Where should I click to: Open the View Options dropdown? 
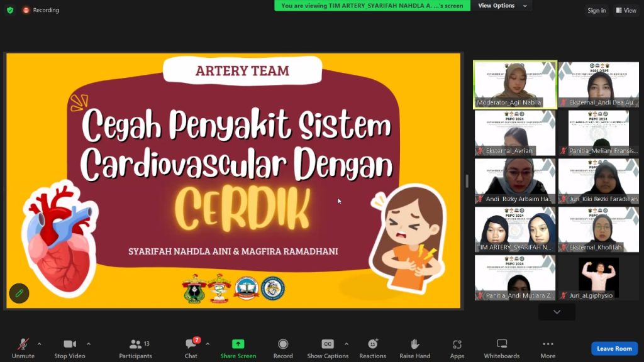tap(501, 6)
